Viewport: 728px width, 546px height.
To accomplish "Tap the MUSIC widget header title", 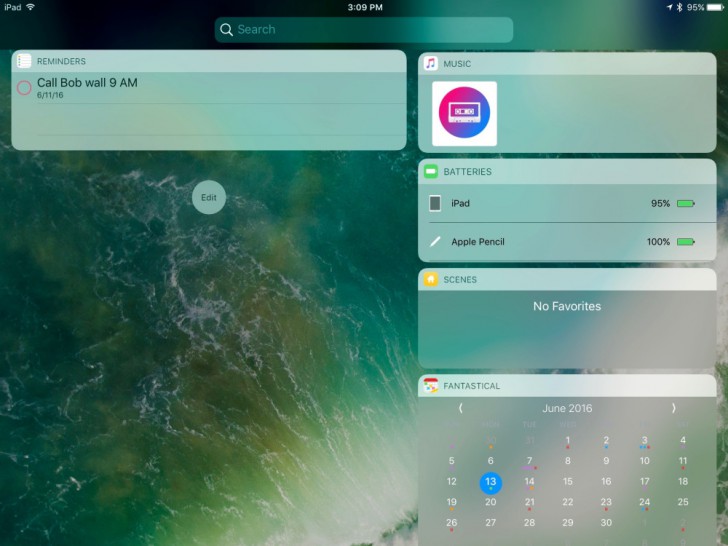I will 457,64.
